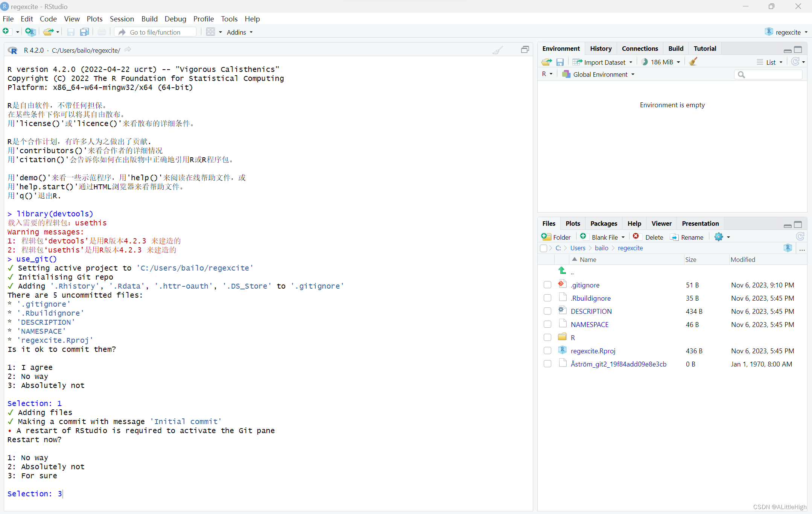The width and height of the screenshot is (812, 514).
Task: Click the Save workspace icon in Environment
Action: (560, 62)
